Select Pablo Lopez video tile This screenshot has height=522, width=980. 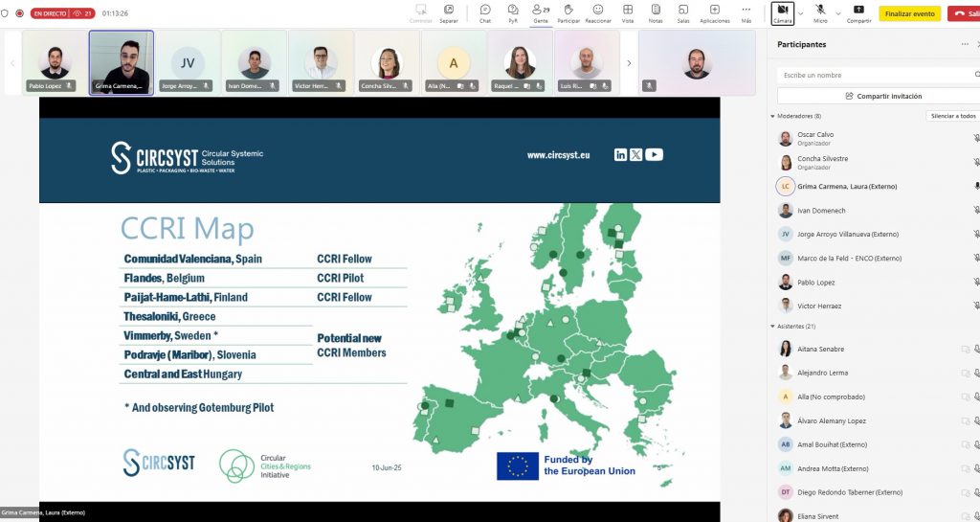click(x=55, y=62)
